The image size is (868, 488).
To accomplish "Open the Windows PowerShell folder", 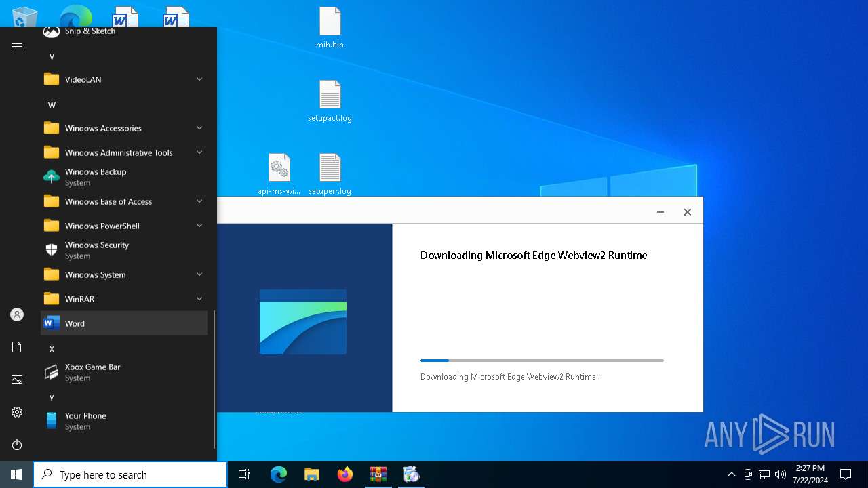I will pyautogui.click(x=124, y=226).
